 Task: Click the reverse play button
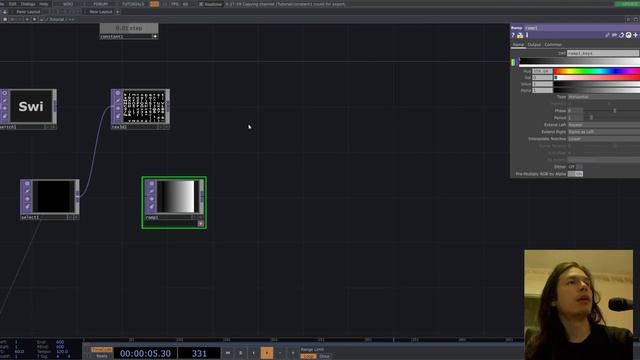253,353
